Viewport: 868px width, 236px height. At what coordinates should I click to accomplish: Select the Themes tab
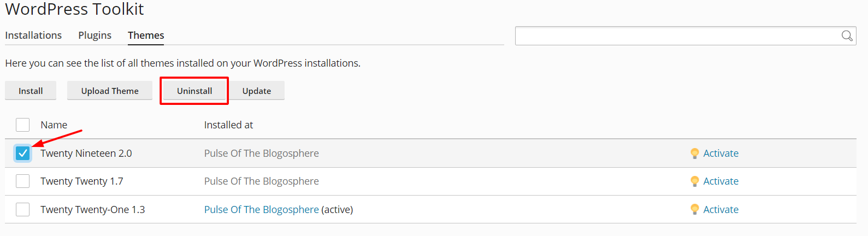(x=146, y=35)
